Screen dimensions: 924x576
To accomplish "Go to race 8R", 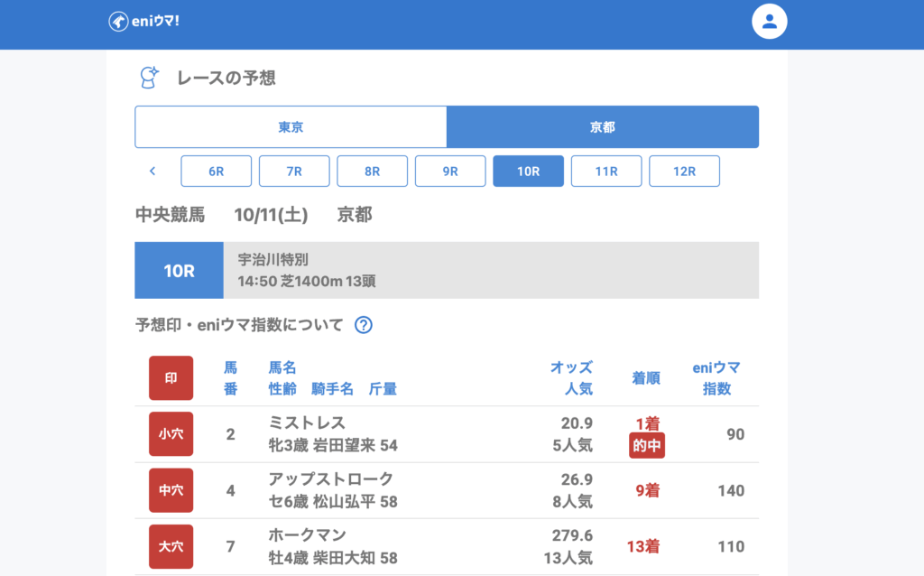I will (x=373, y=171).
